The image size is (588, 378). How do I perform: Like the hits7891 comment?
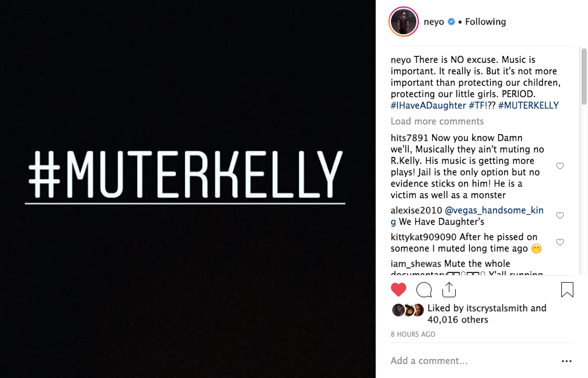(x=560, y=166)
